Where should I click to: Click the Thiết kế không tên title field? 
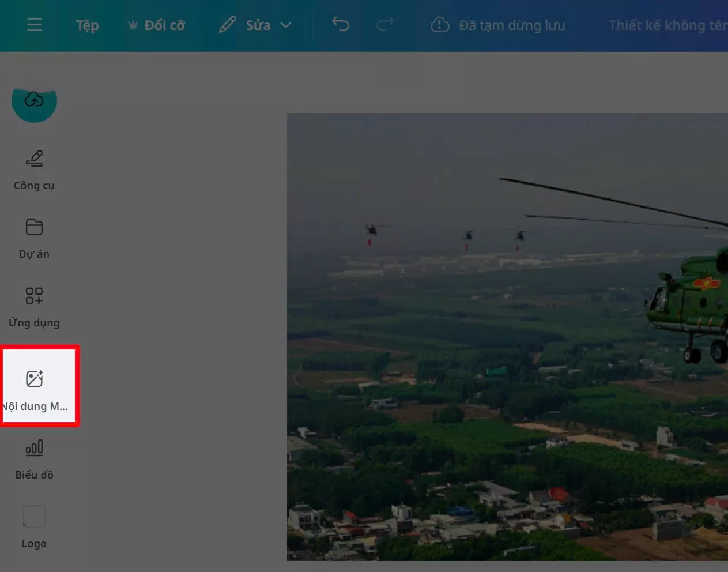(x=667, y=25)
